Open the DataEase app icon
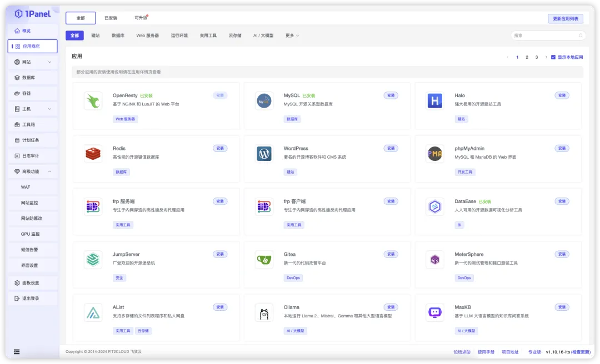This screenshot has height=364, width=600. pos(434,207)
